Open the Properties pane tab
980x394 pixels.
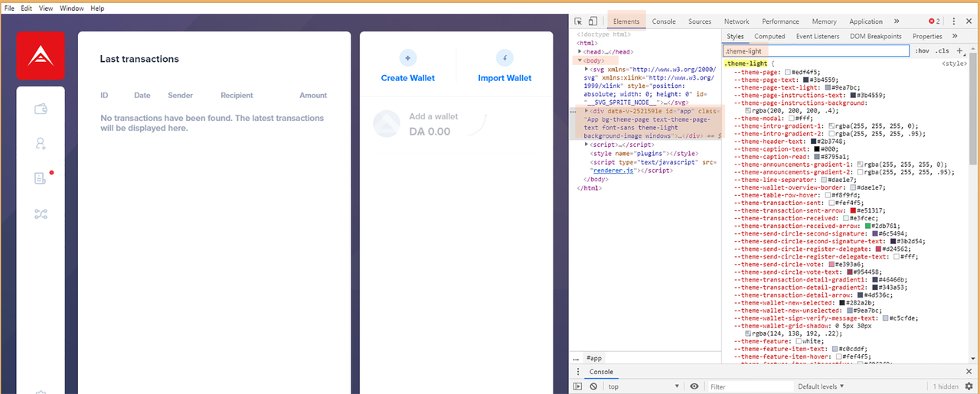coord(927,36)
